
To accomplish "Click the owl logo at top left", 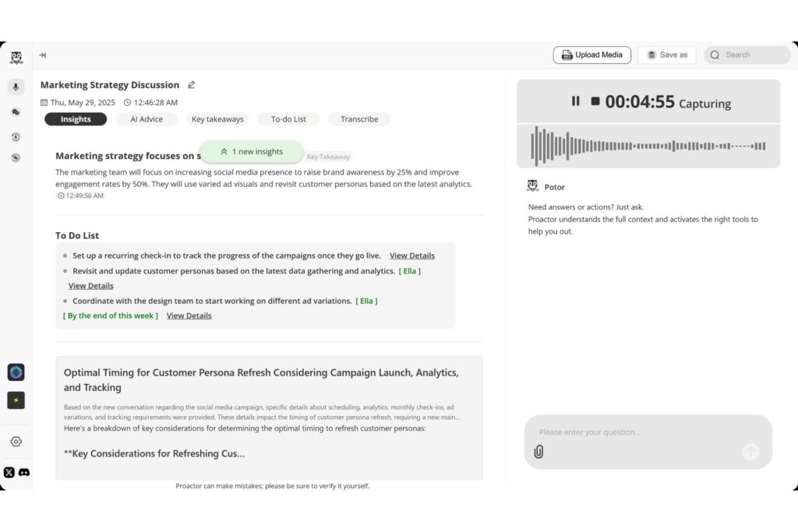I will click(x=16, y=58).
